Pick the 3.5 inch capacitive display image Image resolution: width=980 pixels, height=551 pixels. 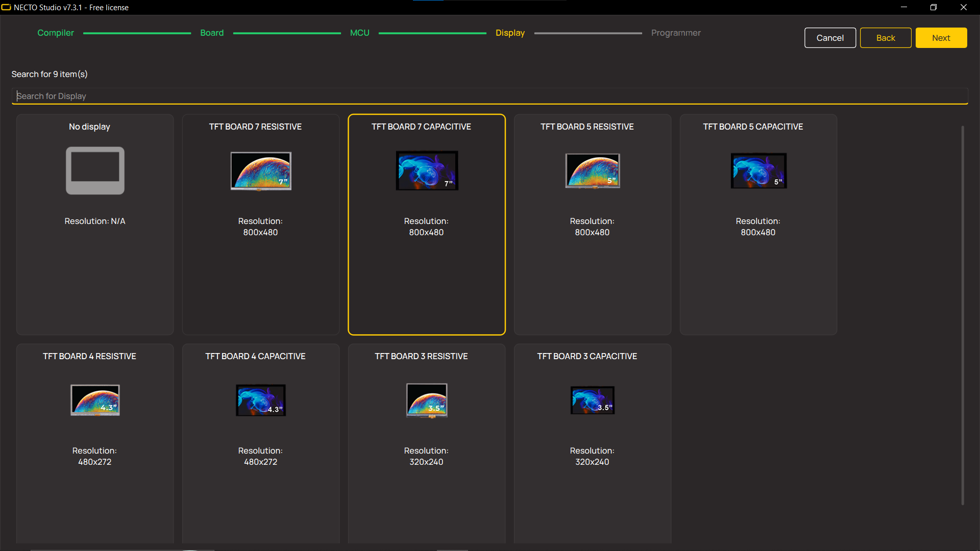593,400
